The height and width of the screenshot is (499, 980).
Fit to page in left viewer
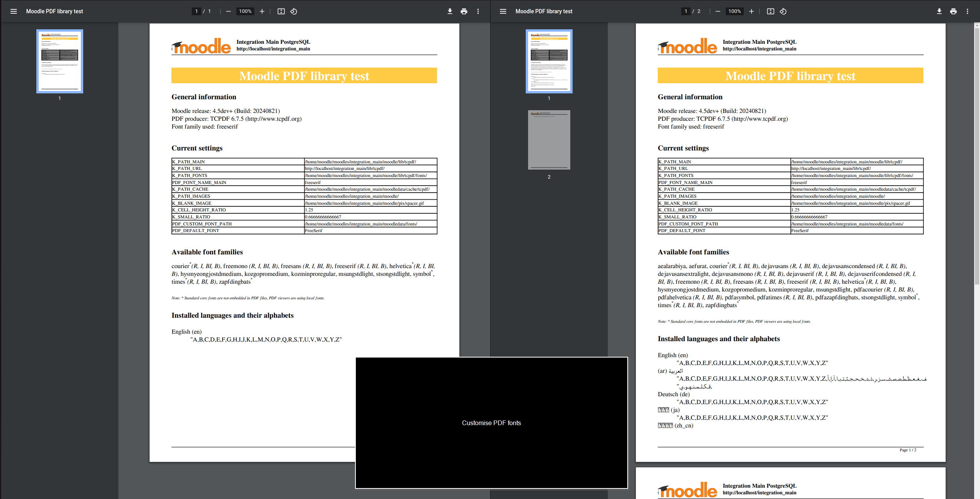281,11
